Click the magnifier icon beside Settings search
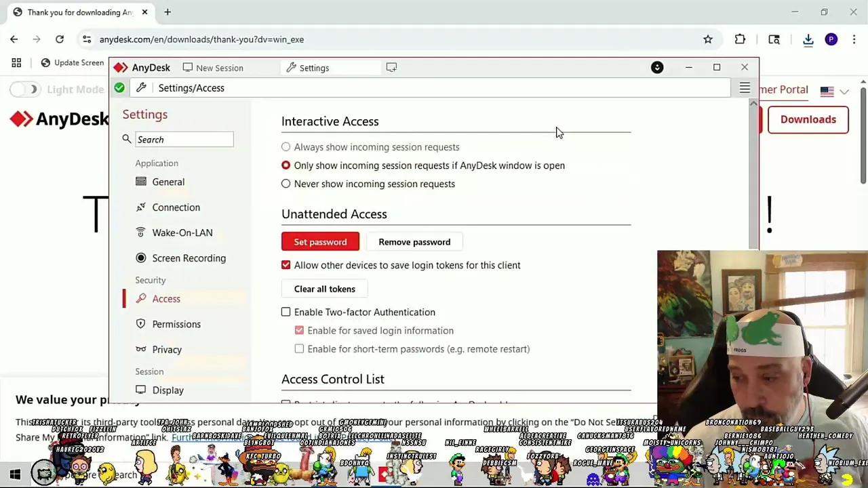 click(127, 139)
